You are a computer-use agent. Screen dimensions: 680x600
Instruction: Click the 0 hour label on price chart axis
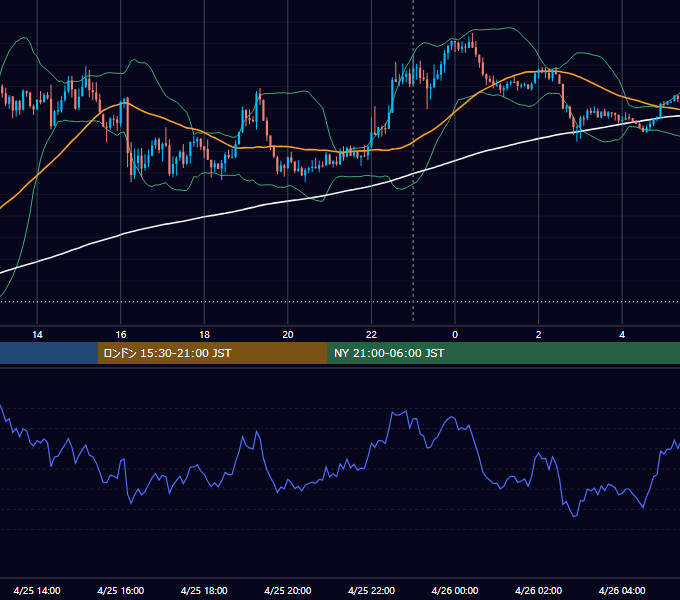tap(455, 335)
